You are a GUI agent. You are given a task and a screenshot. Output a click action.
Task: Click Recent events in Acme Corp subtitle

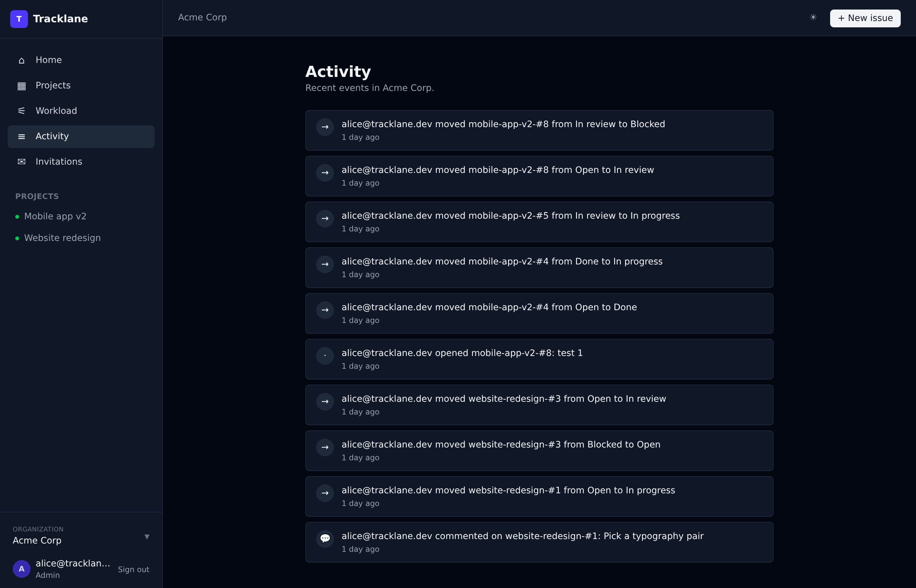pos(370,88)
